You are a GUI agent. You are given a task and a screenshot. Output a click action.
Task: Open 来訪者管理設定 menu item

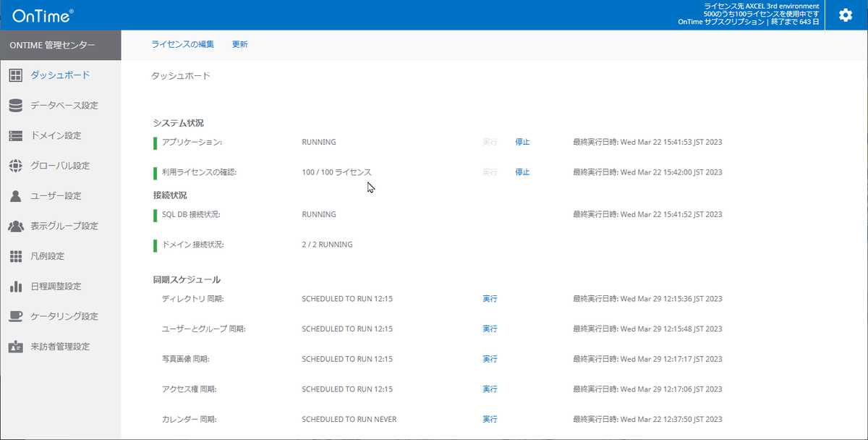(61, 347)
